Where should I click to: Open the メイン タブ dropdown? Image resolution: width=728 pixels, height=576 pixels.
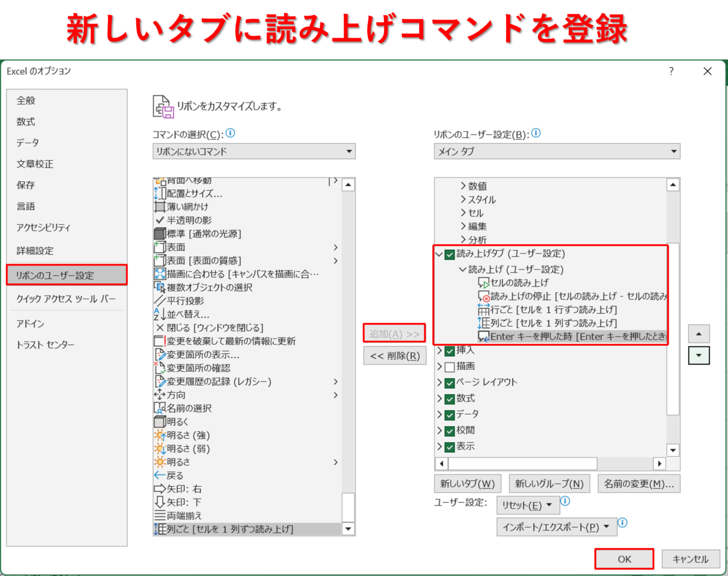pyautogui.click(x=557, y=151)
